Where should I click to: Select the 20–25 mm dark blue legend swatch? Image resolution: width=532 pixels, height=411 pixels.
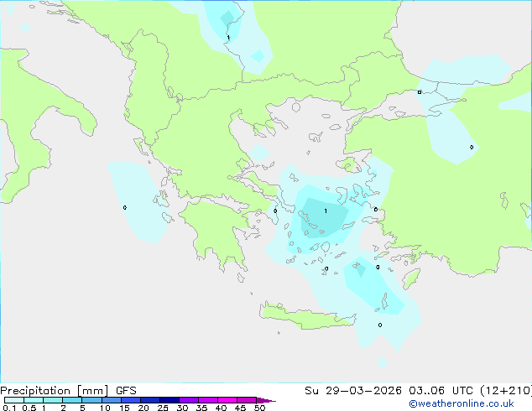(x=150, y=400)
